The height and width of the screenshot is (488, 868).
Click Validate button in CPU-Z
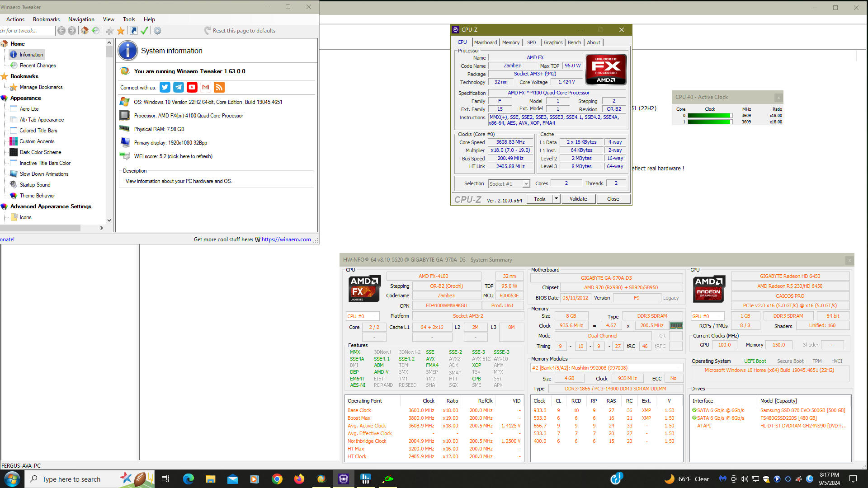(578, 199)
